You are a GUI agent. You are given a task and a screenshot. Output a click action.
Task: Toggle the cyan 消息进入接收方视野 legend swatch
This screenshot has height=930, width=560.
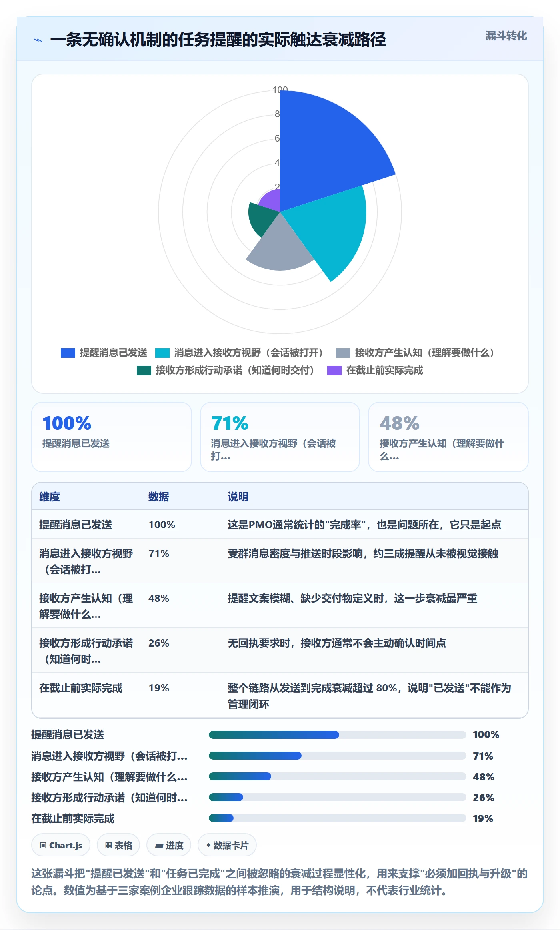click(162, 353)
